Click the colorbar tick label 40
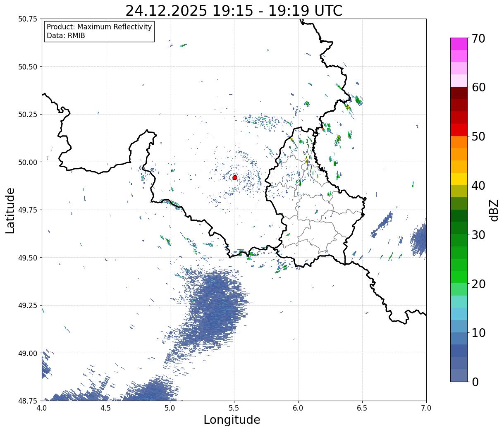Screen dimensions: 504x430 (478, 186)
